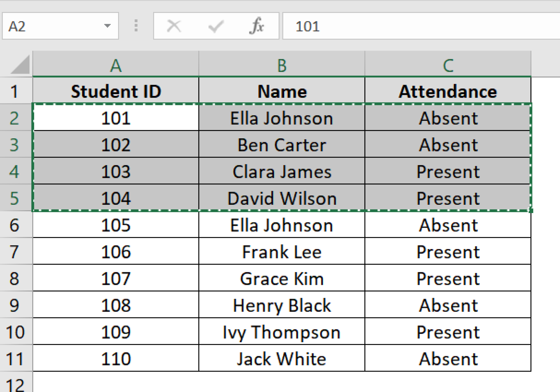This screenshot has height=392, width=560.
Task: Click the cell showing Ella Johnson in row 2
Action: pos(282,118)
